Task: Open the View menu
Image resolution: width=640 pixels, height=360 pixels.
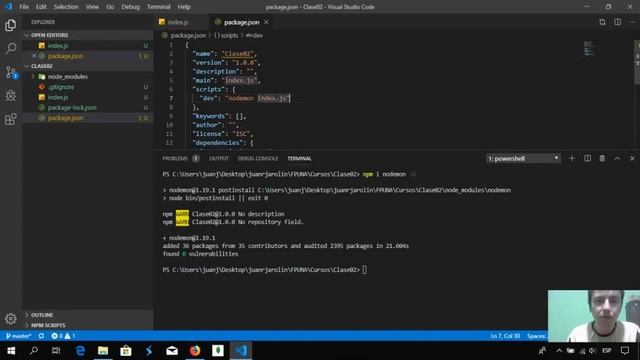Action: click(92, 7)
